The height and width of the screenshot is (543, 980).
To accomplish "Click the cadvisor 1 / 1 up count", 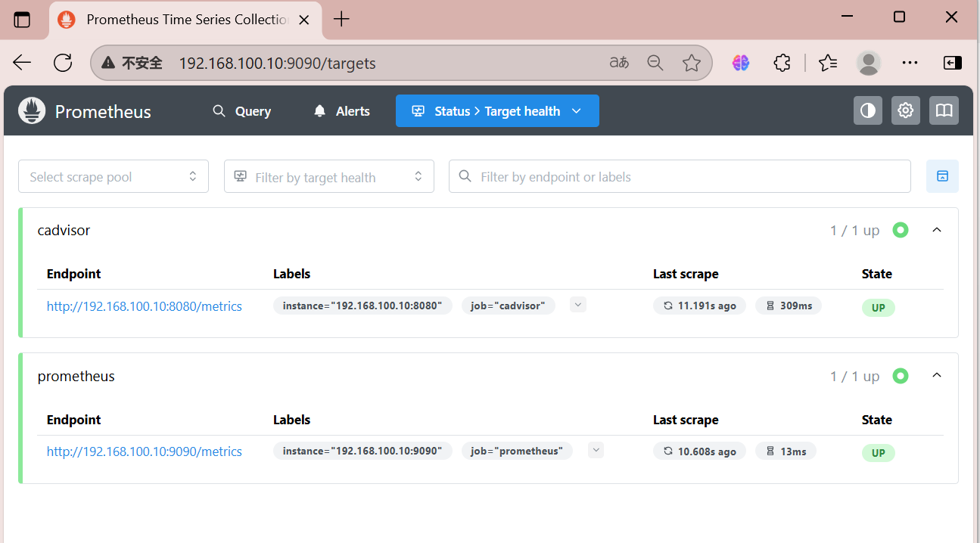I will (854, 231).
